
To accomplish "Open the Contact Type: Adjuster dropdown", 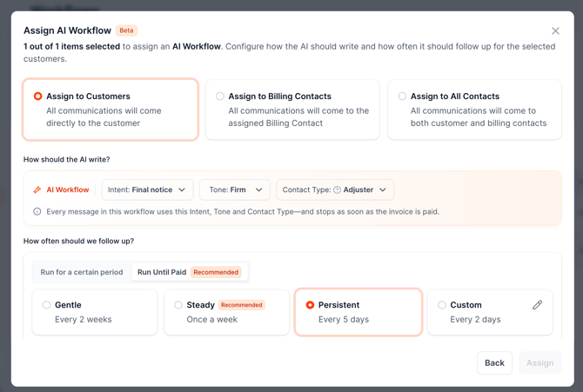I will click(335, 189).
